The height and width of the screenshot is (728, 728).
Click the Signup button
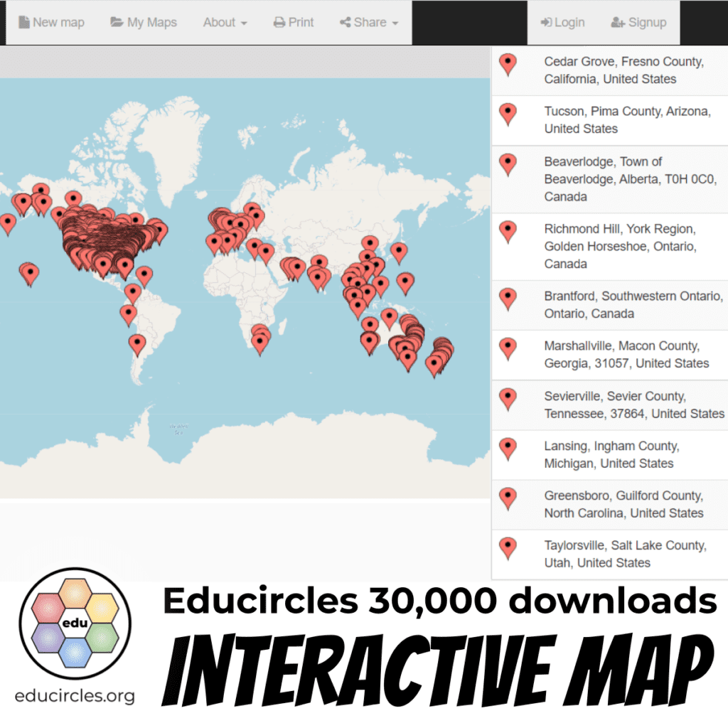tap(638, 23)
